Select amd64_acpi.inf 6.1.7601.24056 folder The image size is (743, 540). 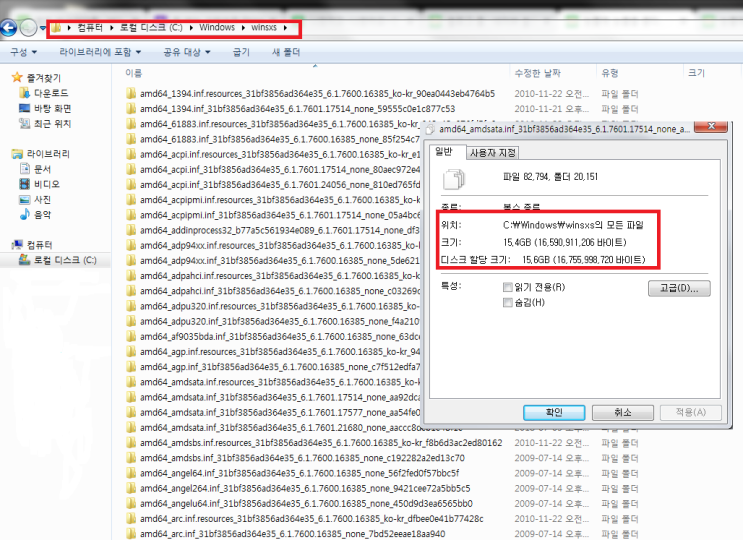pos(280,184)
